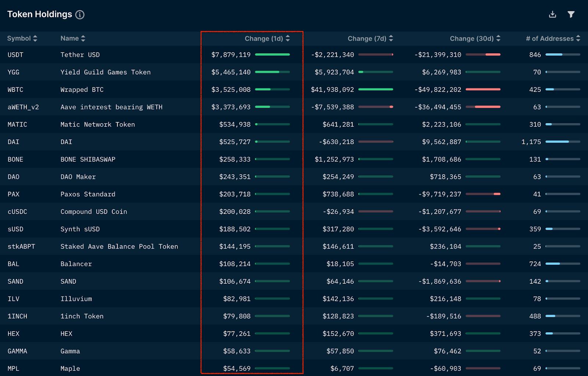588x376 pixels.
Task: Click the $5,923,704 value
Action: tap(334, 72)
